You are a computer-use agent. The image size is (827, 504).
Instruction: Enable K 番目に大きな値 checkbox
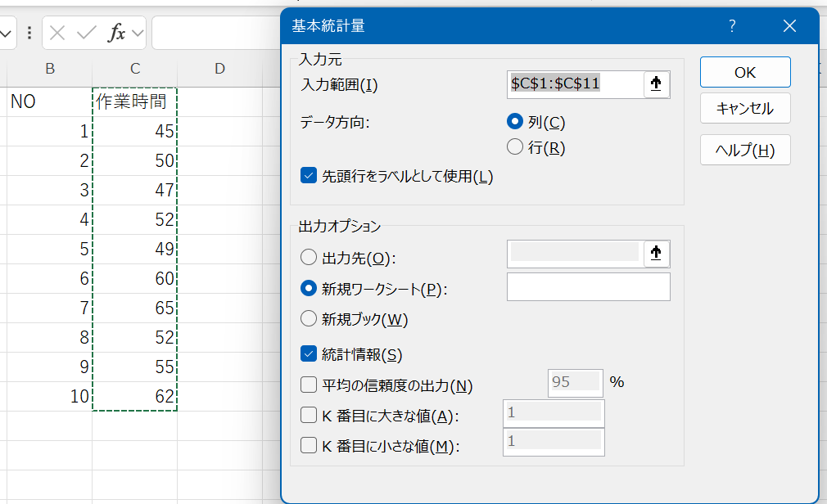tap(309, 416)
